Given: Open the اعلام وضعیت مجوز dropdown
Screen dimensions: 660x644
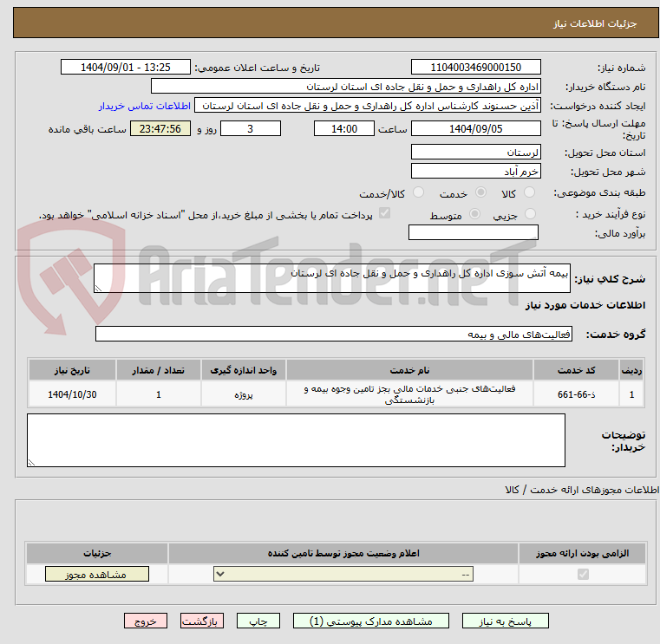Looking at the screenshot, I should tap(343, 574).
